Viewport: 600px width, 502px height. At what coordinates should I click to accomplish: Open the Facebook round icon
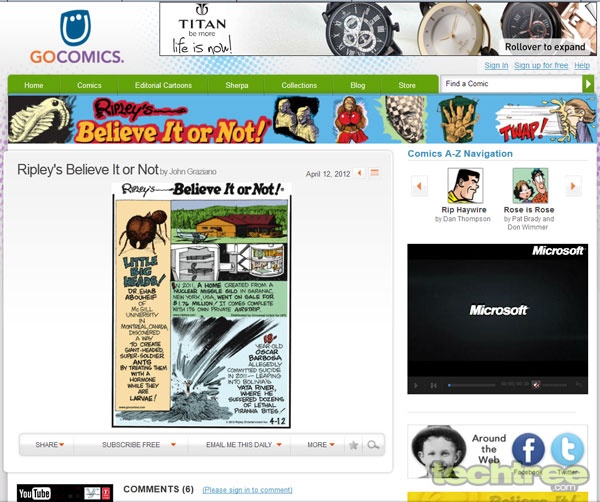528,450
